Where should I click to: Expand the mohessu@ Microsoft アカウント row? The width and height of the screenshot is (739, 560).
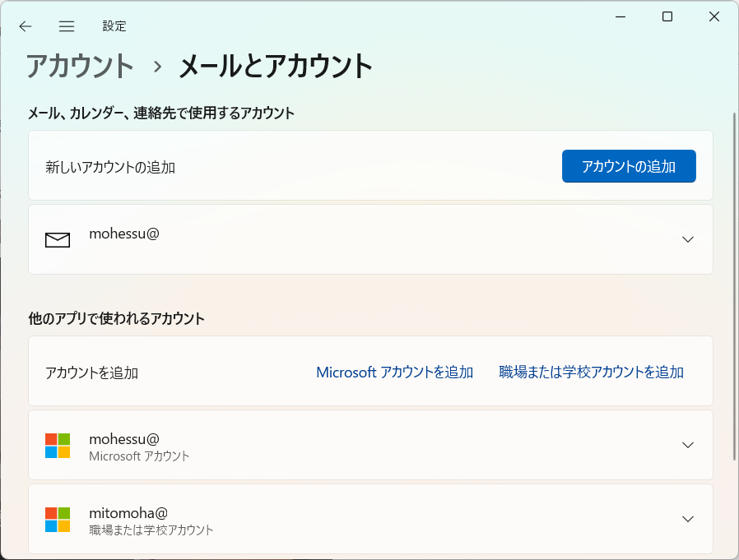688,445
